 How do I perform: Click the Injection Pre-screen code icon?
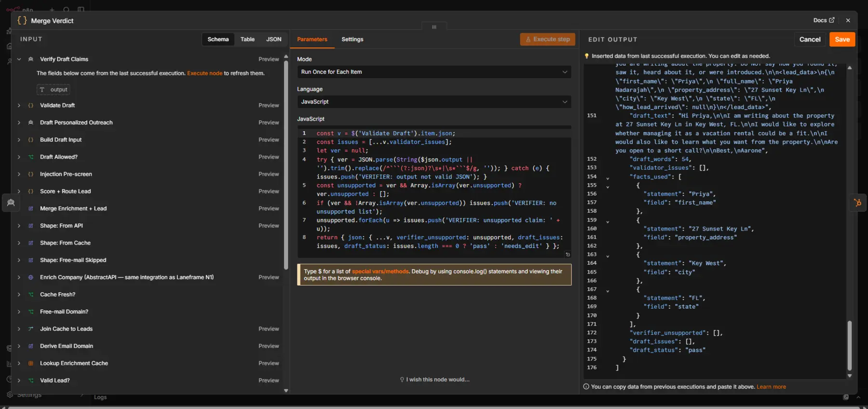pyautogui.click(x=31, y=174)
